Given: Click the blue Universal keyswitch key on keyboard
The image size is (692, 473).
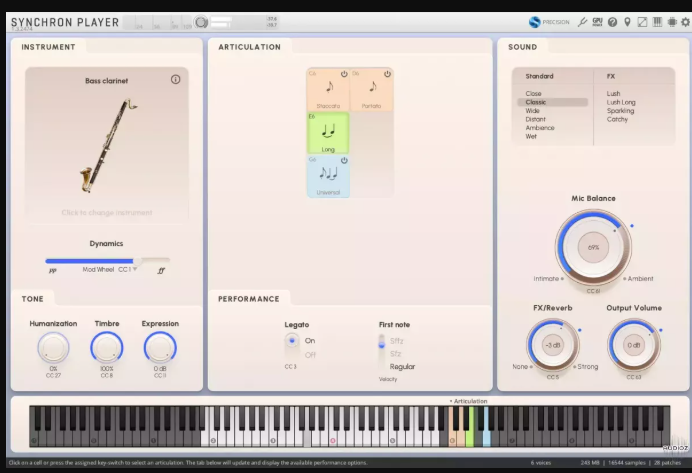Looking at the screenshot, I should [x=486, y=427].
